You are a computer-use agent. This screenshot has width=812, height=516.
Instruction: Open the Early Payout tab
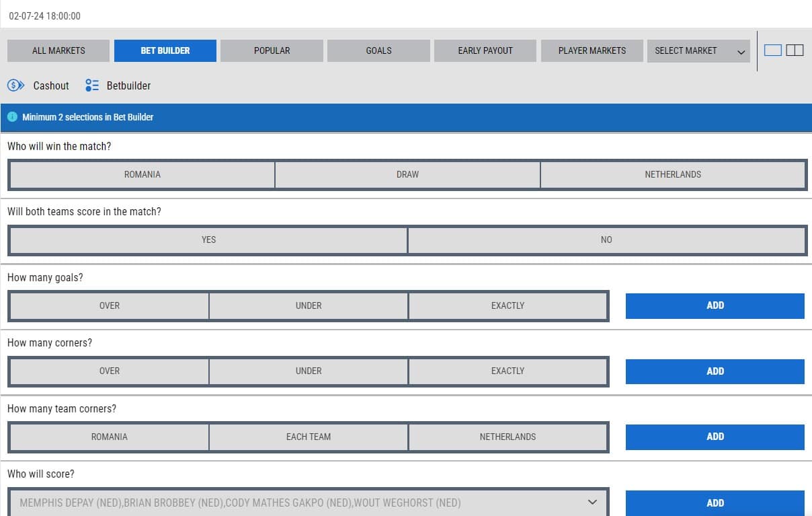tap(485, 51)
